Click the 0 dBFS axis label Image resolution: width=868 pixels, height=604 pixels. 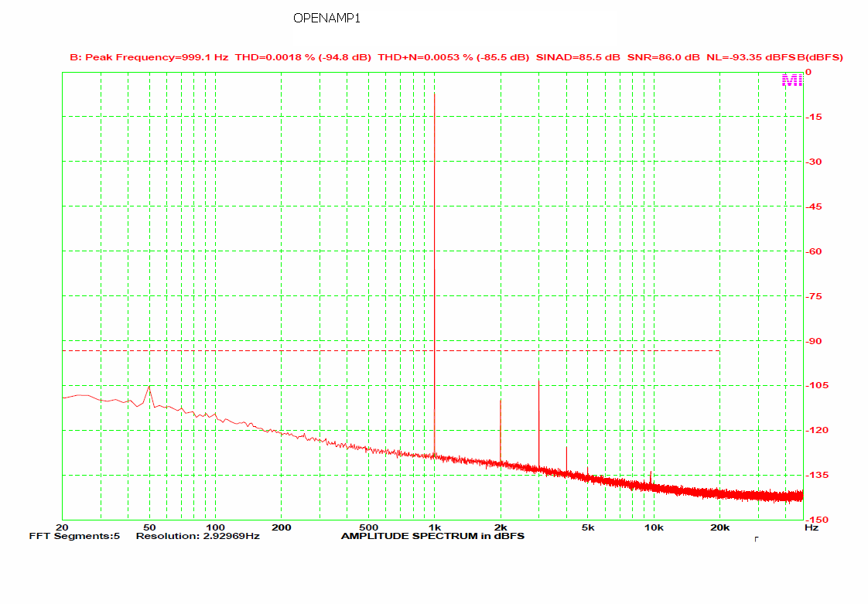click(808, 72)
